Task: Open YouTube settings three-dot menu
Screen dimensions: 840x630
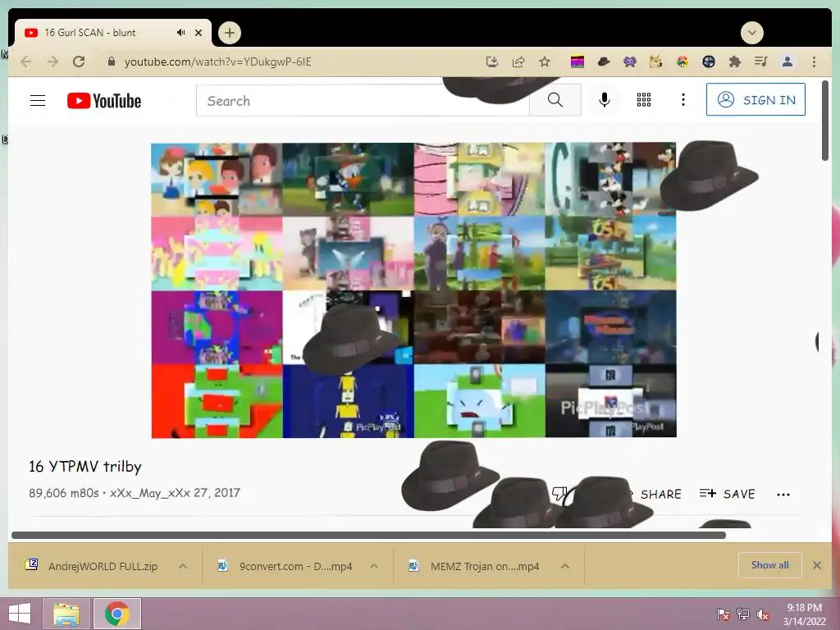Action: click(x=683, y=99)
